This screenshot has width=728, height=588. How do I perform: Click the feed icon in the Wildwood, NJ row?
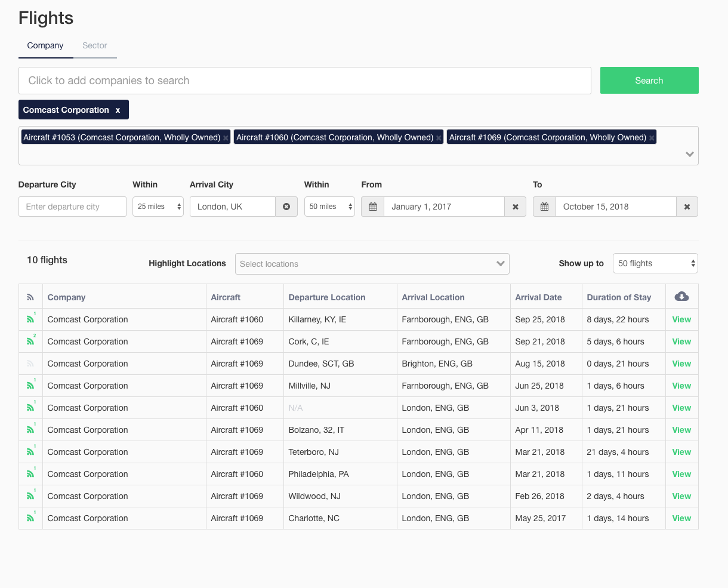(30, 496)
